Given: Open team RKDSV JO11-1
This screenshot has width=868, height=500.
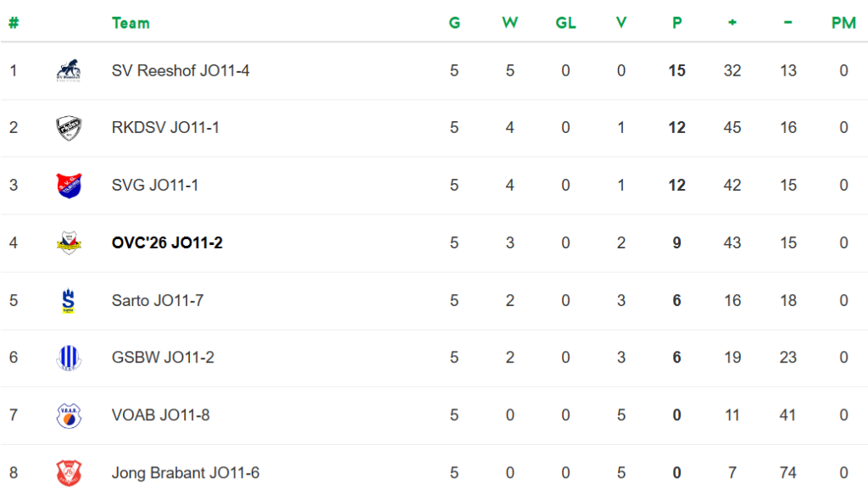Looking at the screenshot, I should coord(165,128).
